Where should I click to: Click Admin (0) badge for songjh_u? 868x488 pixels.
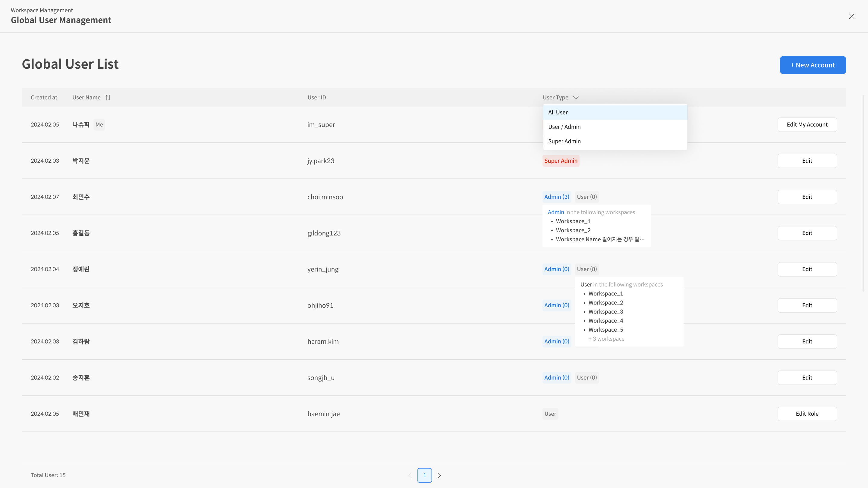coord(557,377)
